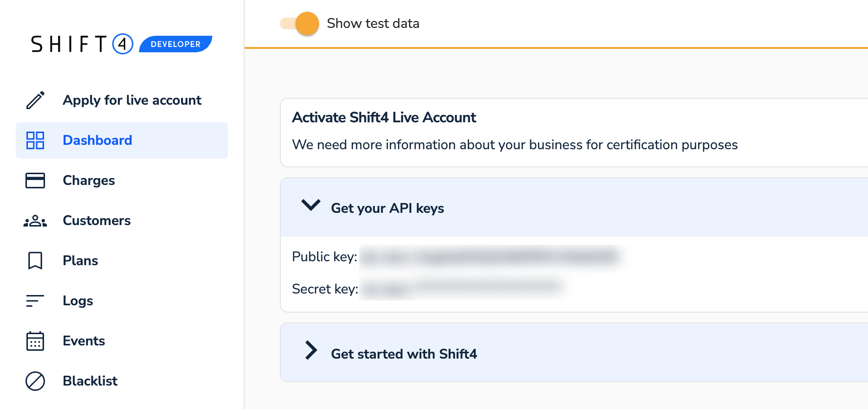Expand the Get started with Shift4 chevron
The width and height of the screenshot is (868, 409).
[311, 350]
